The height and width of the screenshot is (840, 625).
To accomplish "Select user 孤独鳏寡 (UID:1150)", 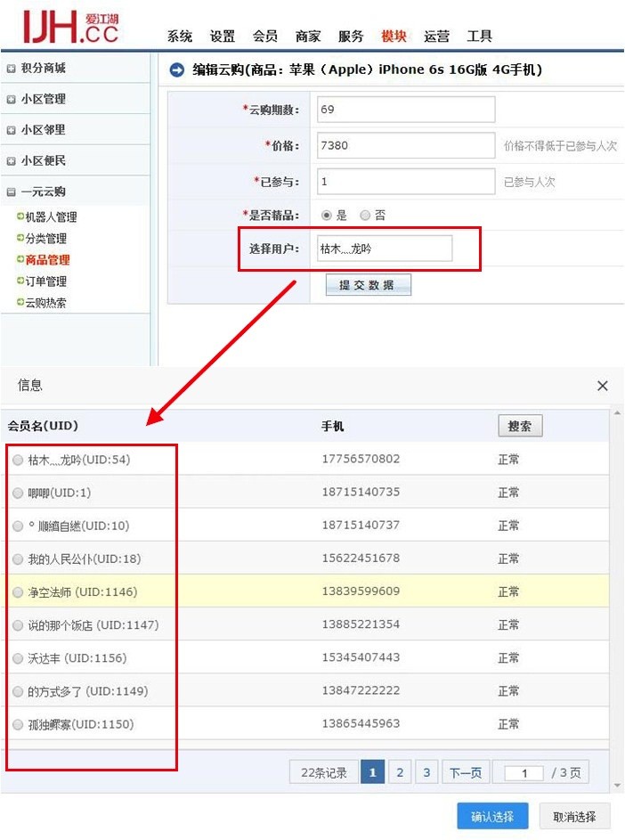I will [18, 725].
